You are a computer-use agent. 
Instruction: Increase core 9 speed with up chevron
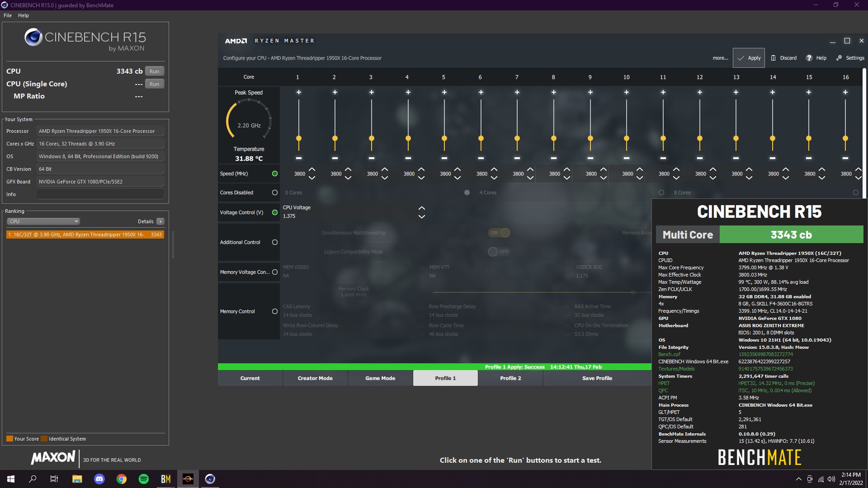click(x=604, y=170)
